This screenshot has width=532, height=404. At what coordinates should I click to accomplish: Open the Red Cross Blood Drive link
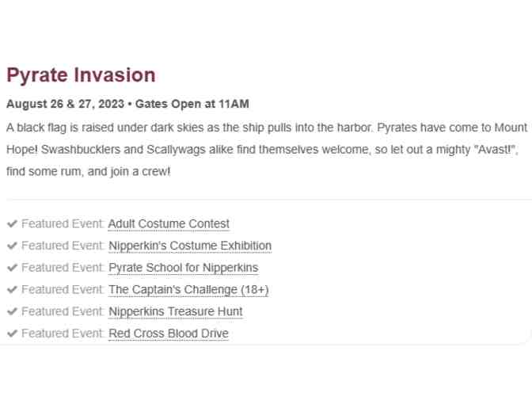pyautogui.click(x=168, y=333)
